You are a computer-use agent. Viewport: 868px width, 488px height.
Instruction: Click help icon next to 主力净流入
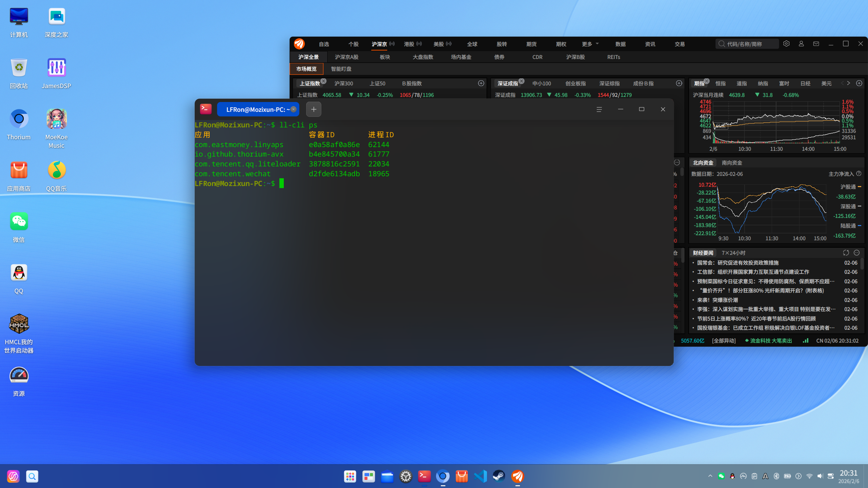(859, 174)
